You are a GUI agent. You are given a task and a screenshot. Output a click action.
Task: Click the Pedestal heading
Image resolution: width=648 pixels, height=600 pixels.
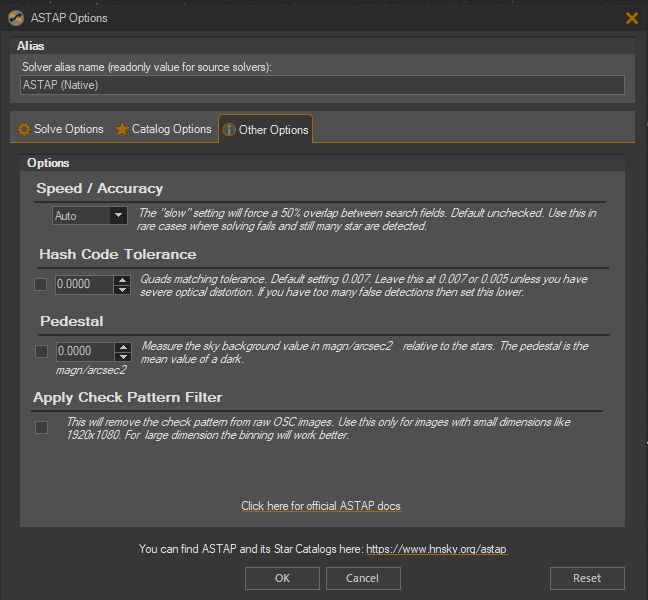pos(71,321)
